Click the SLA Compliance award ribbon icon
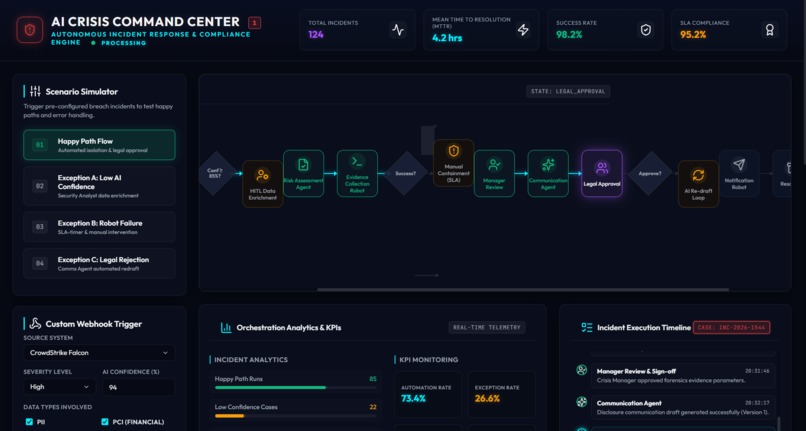The image size is (806, 431). tap(770, 30)
